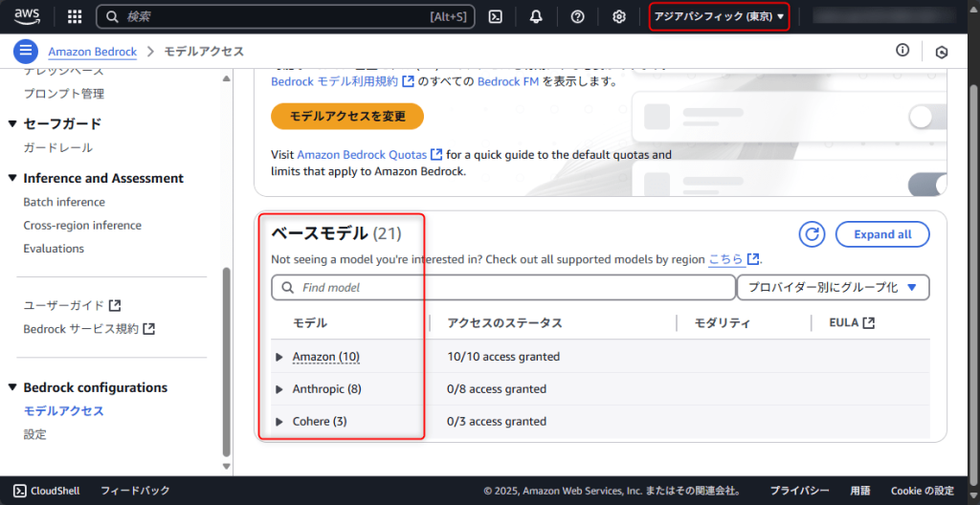Screen dimensions: 980x505
Task: Open プライバシー in the footer
Action: pyautogui.click(x=799, y=491)
